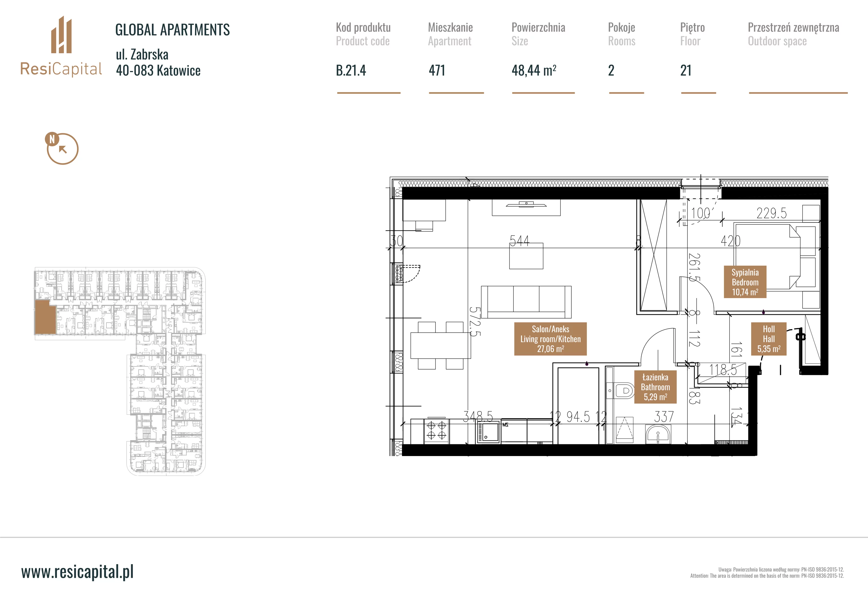Click the address 40-083 Katowice
The height and width of the screenshot is (614, 868).
(158, 70)
